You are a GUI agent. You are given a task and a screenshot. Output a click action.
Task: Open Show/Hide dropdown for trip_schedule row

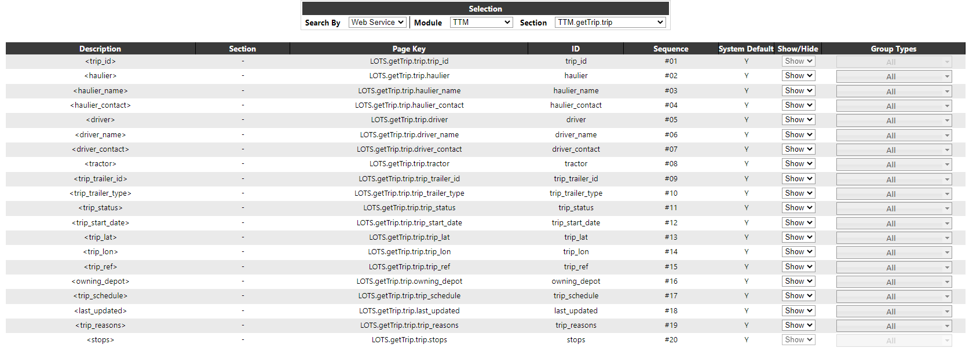pyautogui.click(x=799, y=296)
